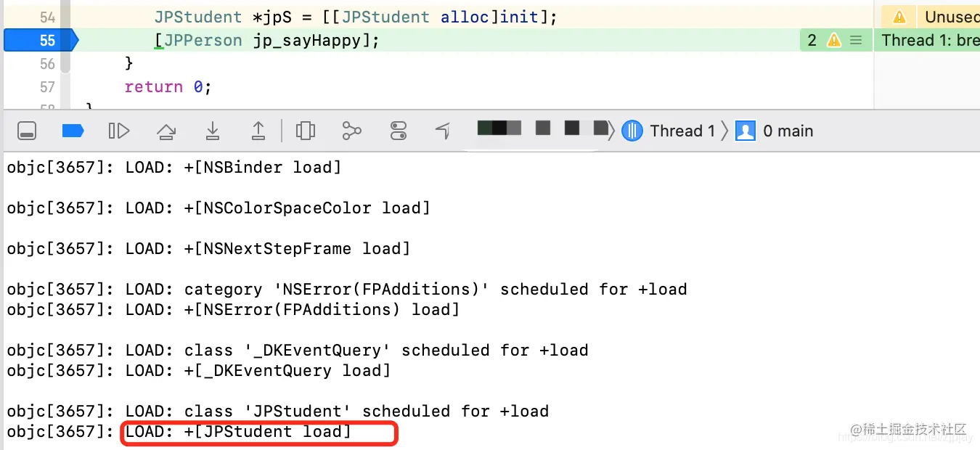Select the Step Into control
The width and height of the screenshot is (980, 450).
[x=213, y=131]
